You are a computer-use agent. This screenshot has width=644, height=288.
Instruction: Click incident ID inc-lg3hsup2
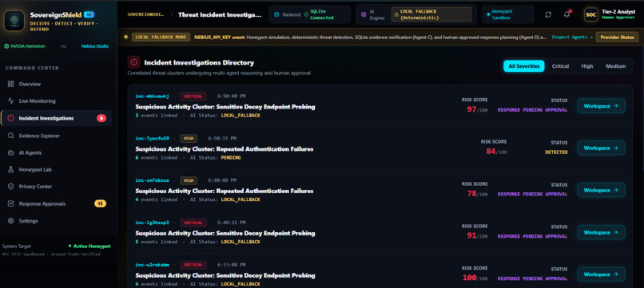click(152, 223)
